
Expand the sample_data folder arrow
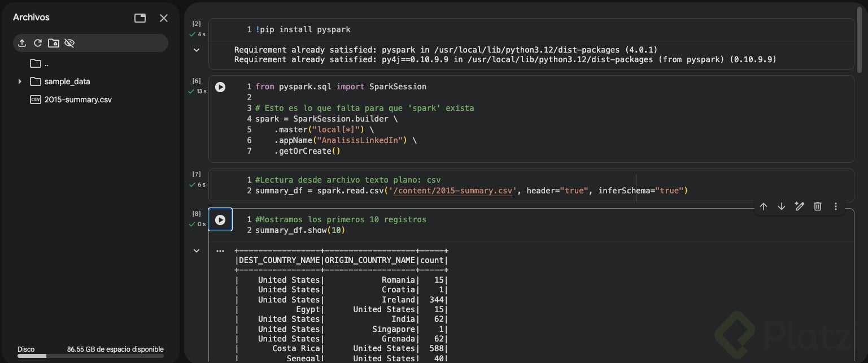point(20,81)
